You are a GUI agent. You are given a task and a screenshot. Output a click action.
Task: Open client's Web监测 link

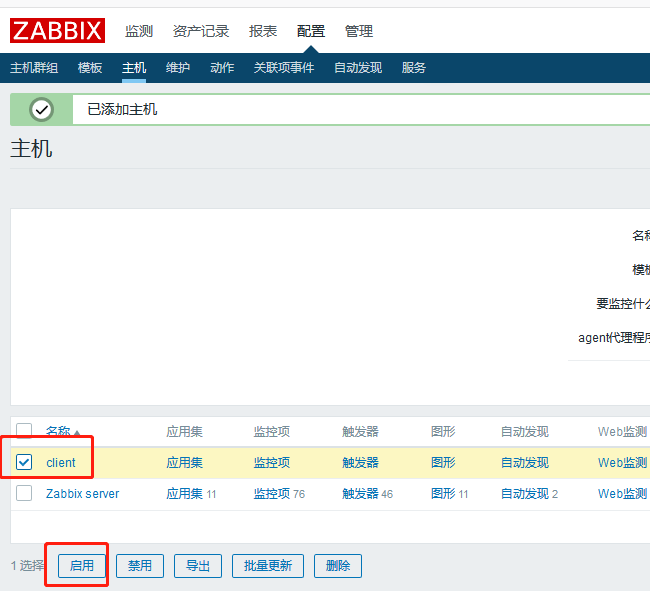(623, 463)
